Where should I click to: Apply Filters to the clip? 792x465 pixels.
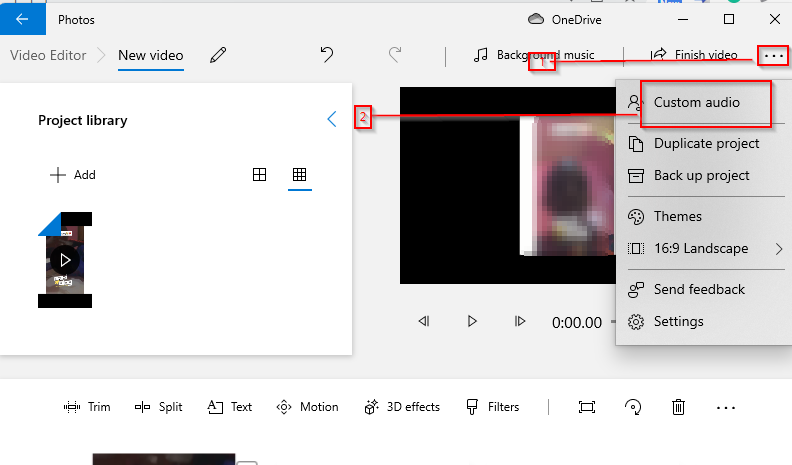[492, 407]
